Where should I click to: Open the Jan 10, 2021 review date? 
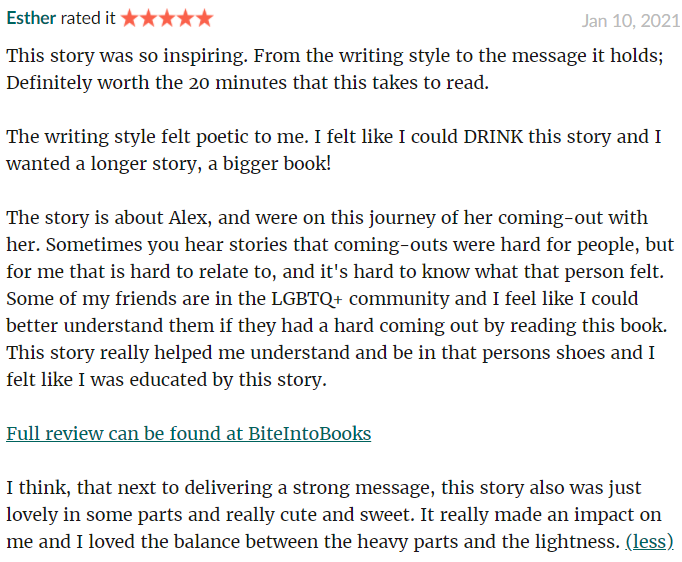(x=629, y=20)
